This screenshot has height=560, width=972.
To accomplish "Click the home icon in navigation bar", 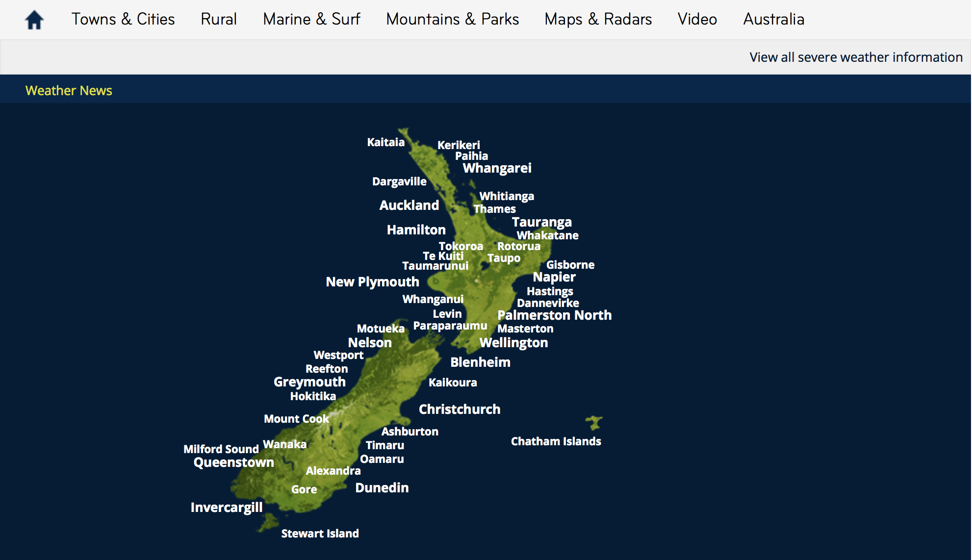I will tap(34, 20).
